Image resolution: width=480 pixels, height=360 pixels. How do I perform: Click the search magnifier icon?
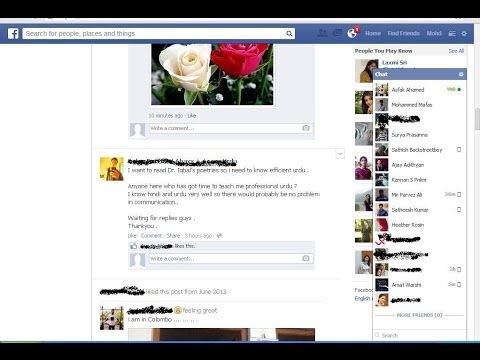click(x=289, y=33)
